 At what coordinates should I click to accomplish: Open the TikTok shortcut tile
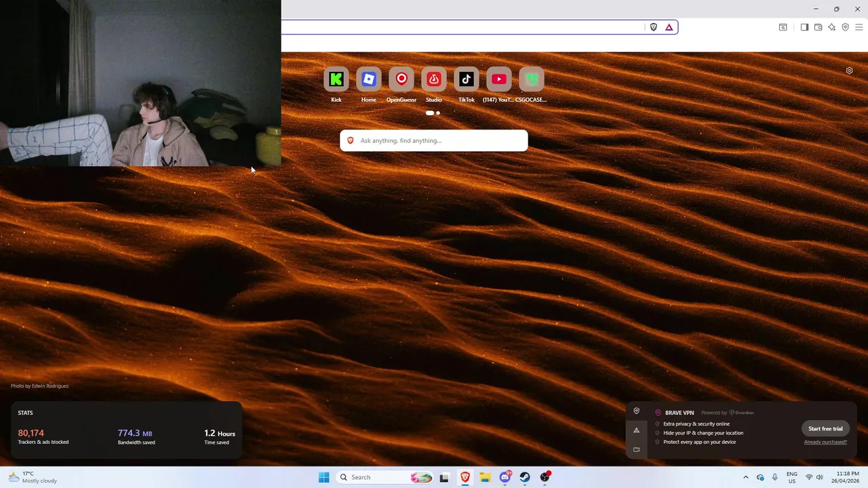click(x=467, y=79)
